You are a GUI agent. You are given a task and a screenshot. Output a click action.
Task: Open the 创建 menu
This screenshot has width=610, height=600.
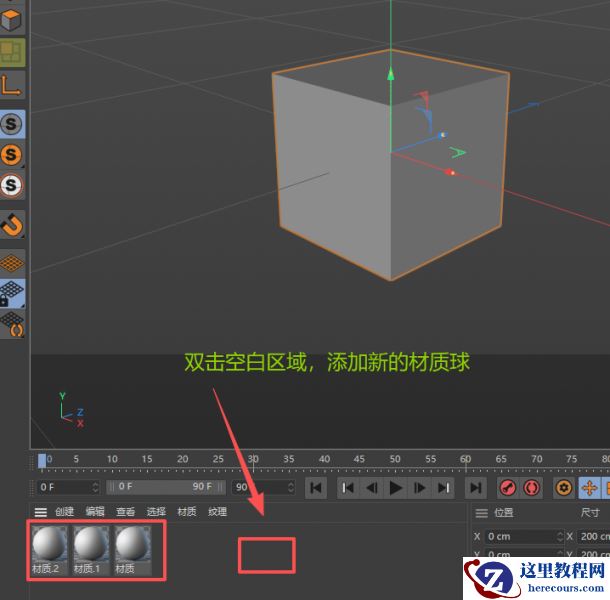click(x=64, y=512)
